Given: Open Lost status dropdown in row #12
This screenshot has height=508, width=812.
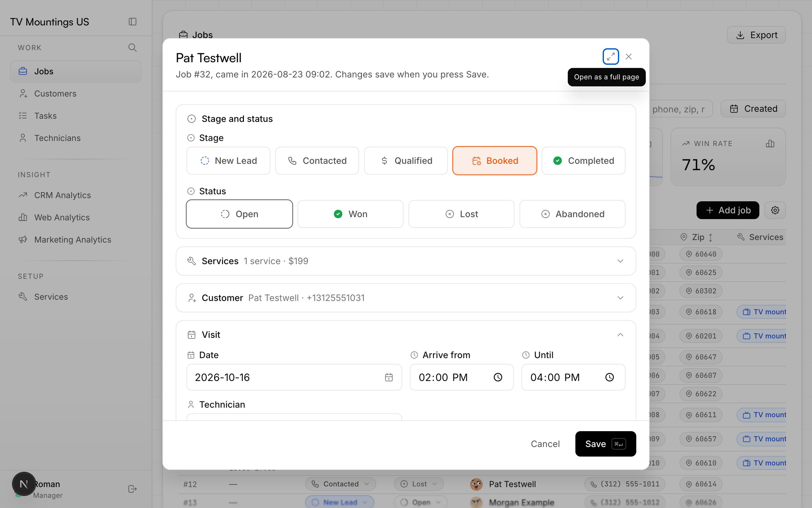Looking at the screenshot, I should pyautogui.click(x=419, y=484).
